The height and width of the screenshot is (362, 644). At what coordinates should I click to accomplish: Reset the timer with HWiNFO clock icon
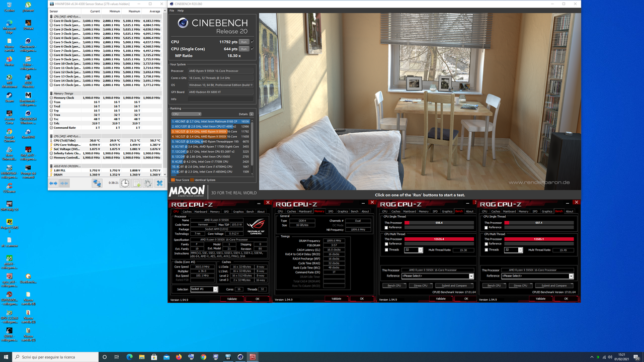tap(125, 183)
